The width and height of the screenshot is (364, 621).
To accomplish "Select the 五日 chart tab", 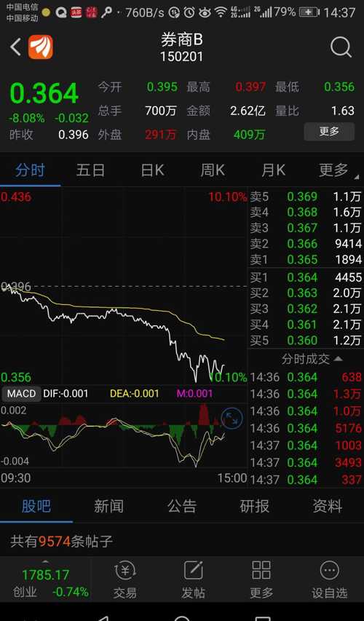I will [90, 170].
